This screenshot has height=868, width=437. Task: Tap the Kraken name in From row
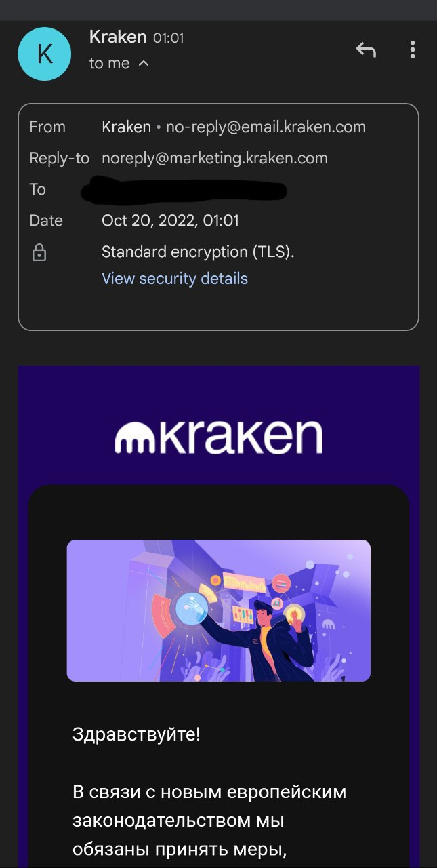point(126,127)
